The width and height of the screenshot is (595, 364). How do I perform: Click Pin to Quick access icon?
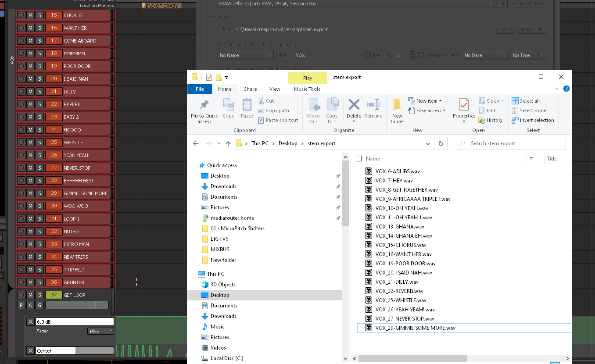(204, 105)
